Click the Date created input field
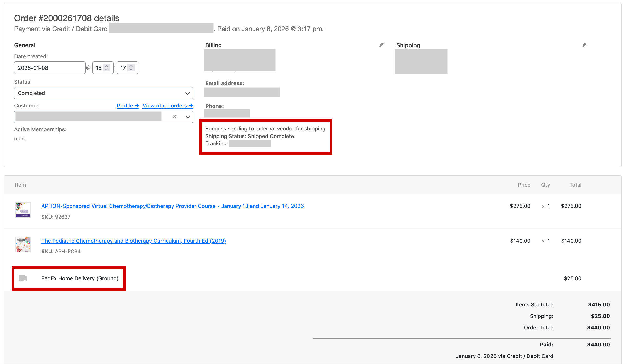627x364 pixels. click(x=50, y=68)
